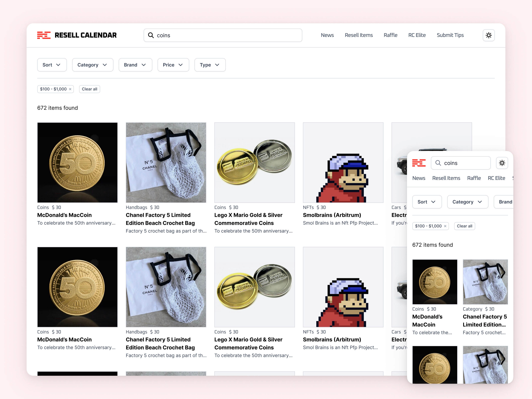
Task: Remove the $100 - $1,000 desktop filter chip
Action: 70,89
